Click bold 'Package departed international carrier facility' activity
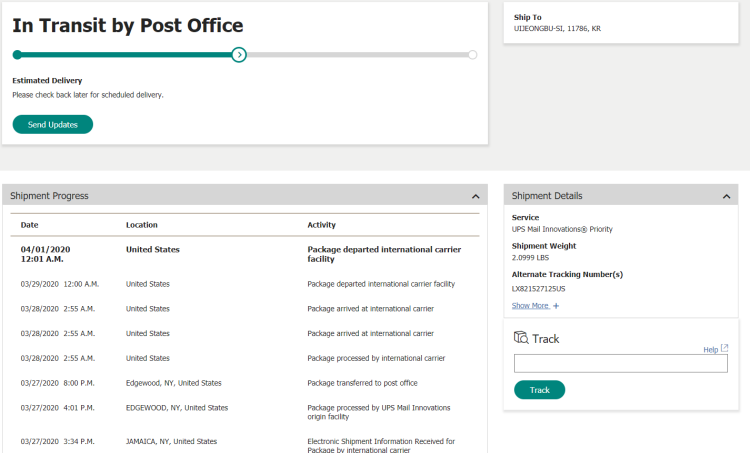This screenshot has width=750, height=453. (384, 254)
